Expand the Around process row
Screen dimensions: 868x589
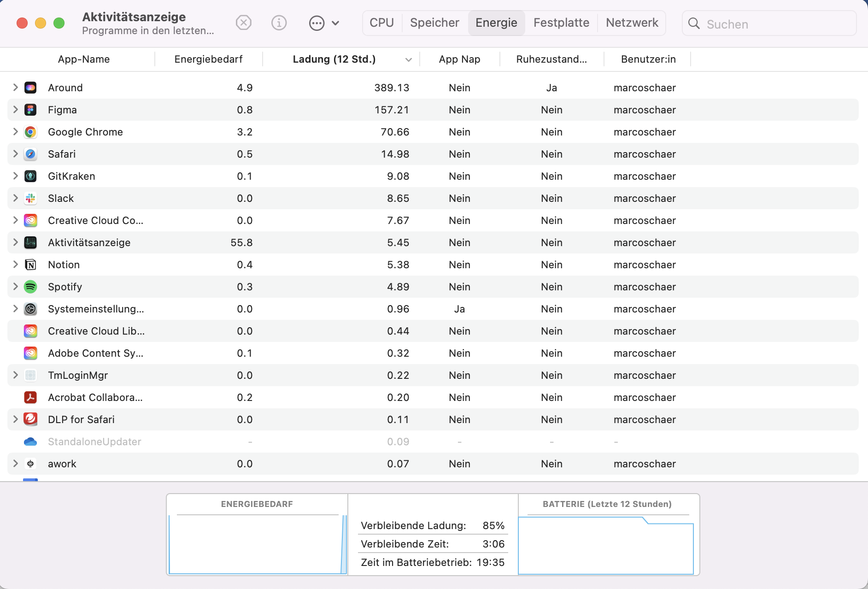click(15, 88)
